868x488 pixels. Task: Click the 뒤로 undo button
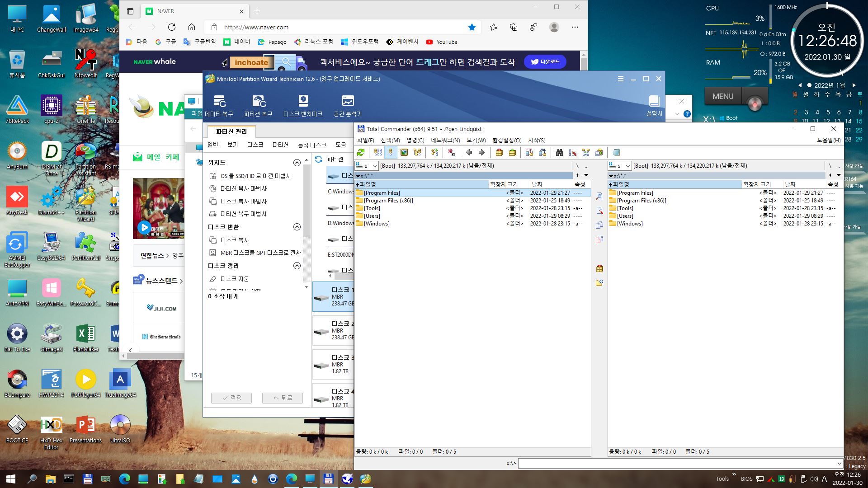pos(283,398)
